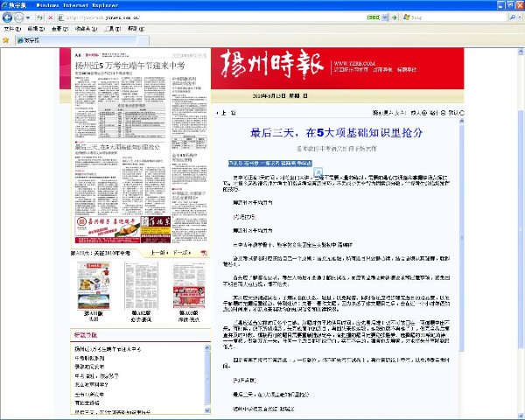
Task: Click the large newspaper page preview image
Action: pyautogui.click(x=141, y=147)
